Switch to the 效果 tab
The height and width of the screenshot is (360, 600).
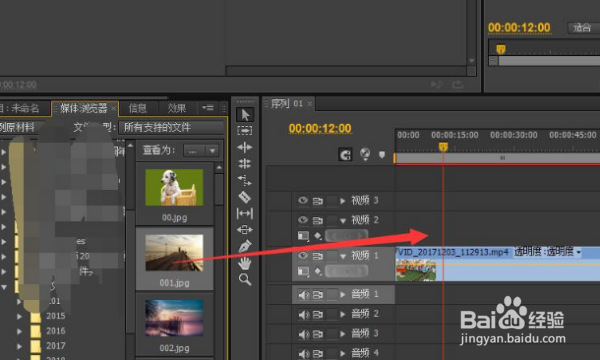pos(176,109)
